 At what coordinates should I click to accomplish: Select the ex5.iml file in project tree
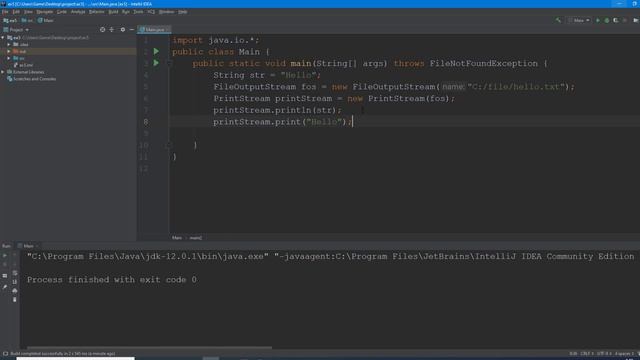[24, 65]
